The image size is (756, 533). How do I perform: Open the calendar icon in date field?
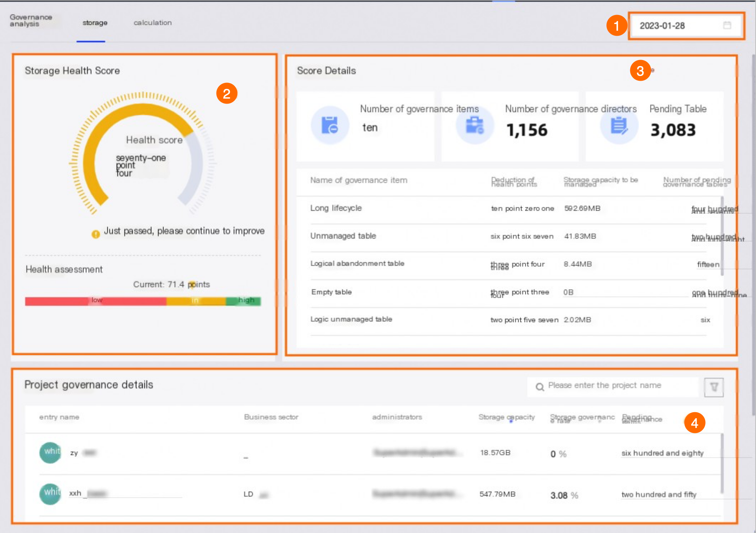click(x=727, y=25)
